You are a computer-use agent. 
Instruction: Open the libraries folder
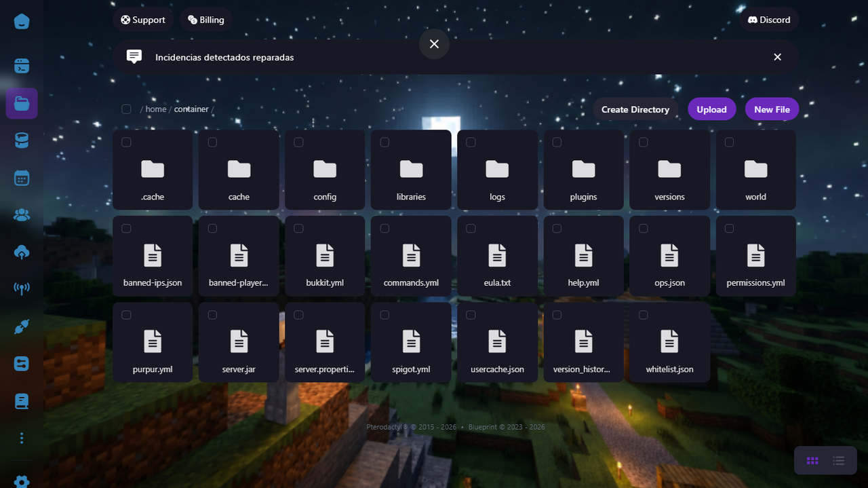pos(411,170)
